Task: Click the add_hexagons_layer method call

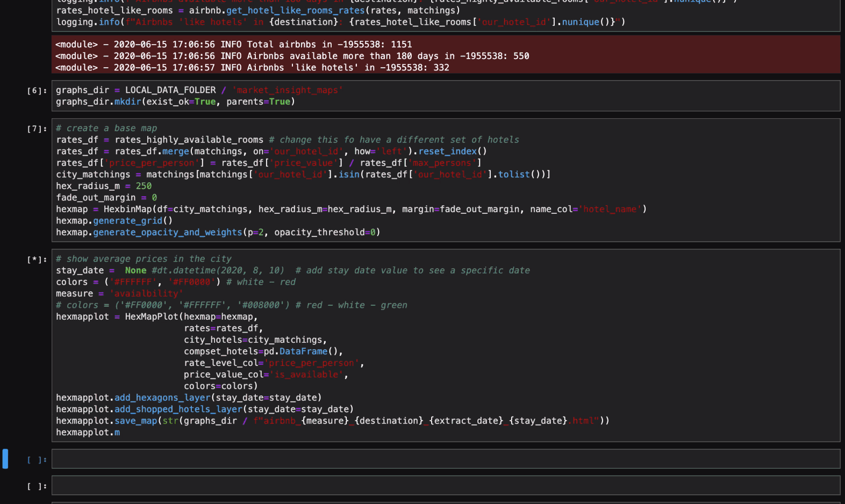Action: (162, 398)
